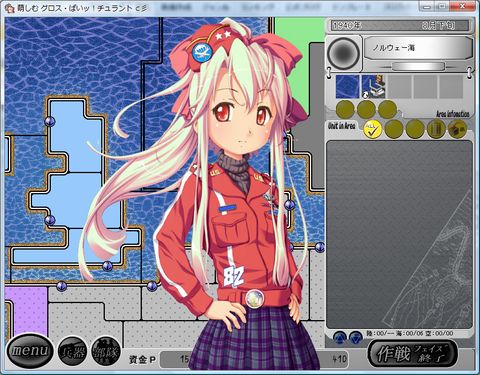Click the anchor marker near the character's right shoulder
This screenshot has height=375, width=480.
pos(289,205)
